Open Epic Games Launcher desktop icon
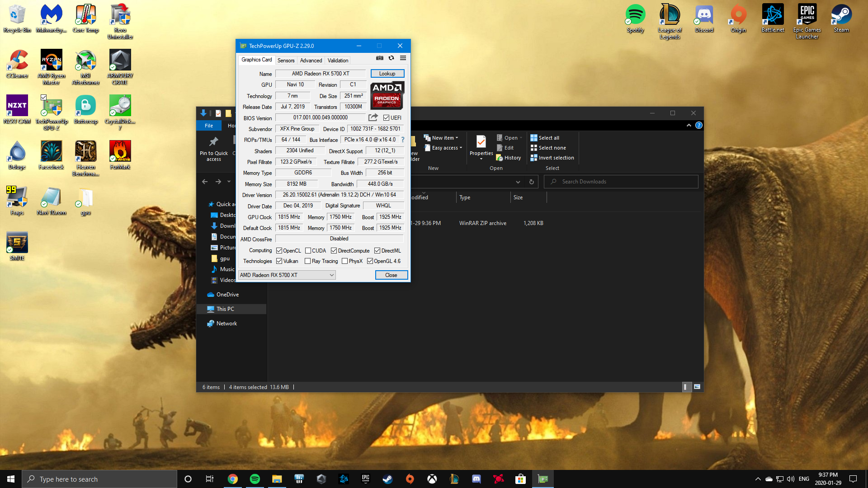The height and width of the screenshot is (488, 868). pyautogui.click(x=807, y=22)
